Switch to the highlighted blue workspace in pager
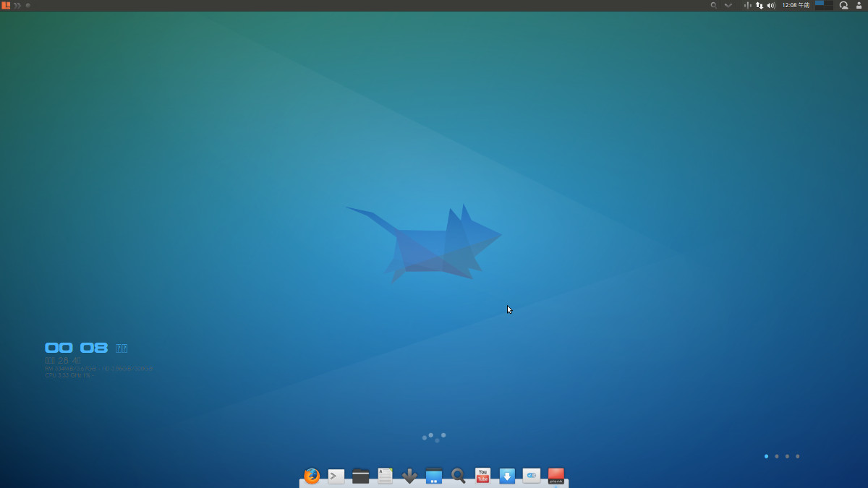The image size is (868, 488). pyautogui.click(x=820, y=3)
